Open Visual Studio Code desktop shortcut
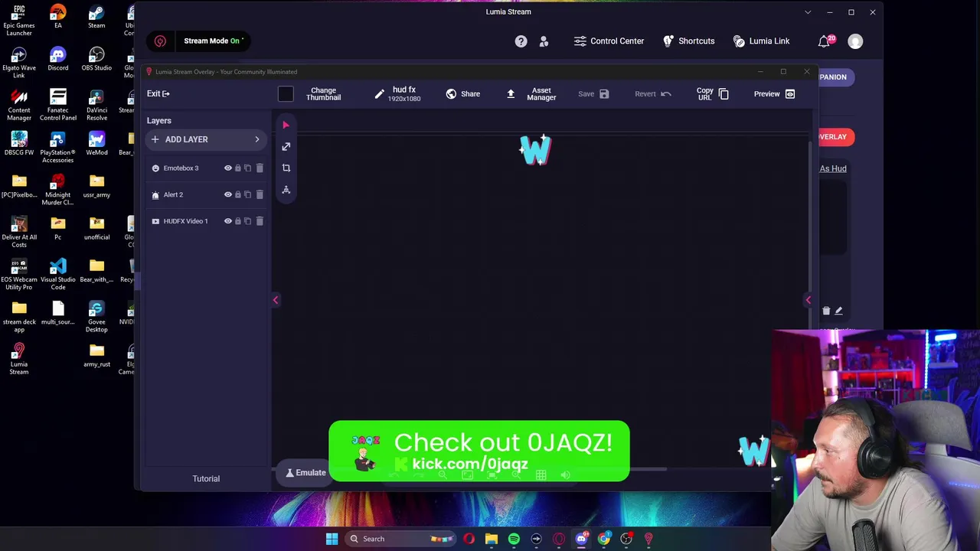Image resolution: width=980 pixels, height=551 pixels. 58,274
